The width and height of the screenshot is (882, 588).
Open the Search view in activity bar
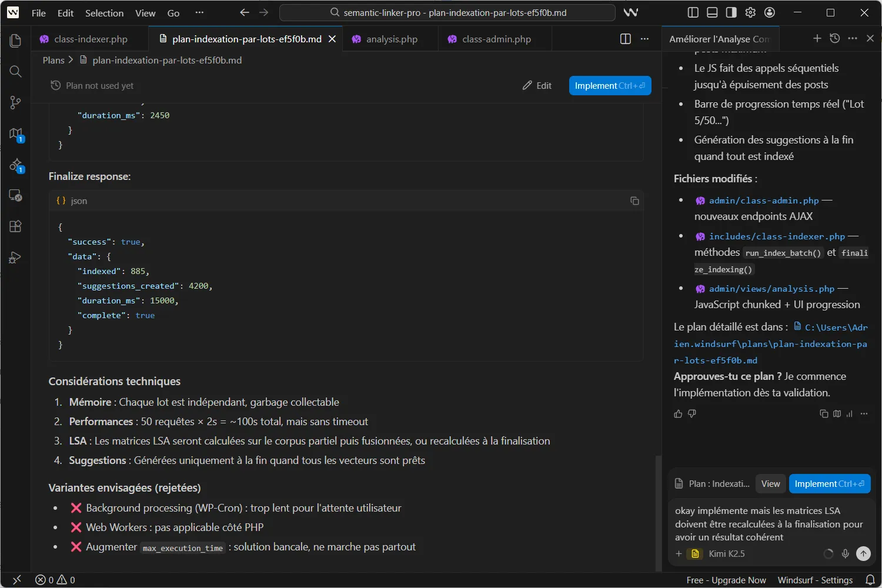click(x=16, y=72)
